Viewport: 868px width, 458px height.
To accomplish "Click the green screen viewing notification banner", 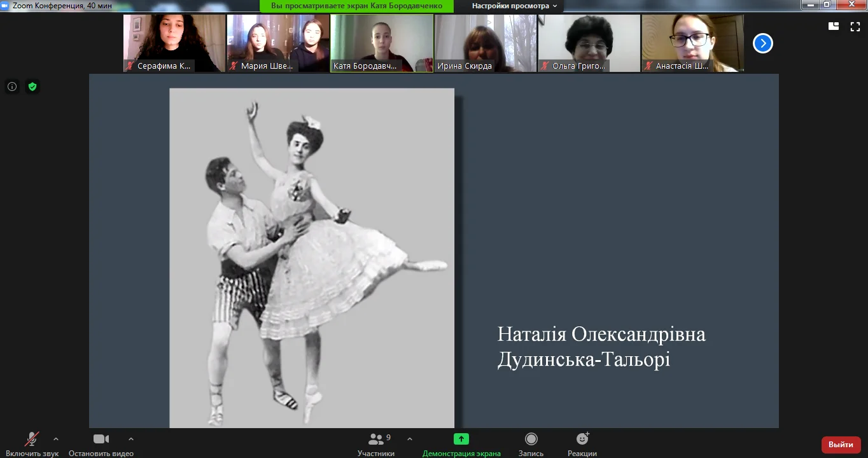I will [356, 6].
